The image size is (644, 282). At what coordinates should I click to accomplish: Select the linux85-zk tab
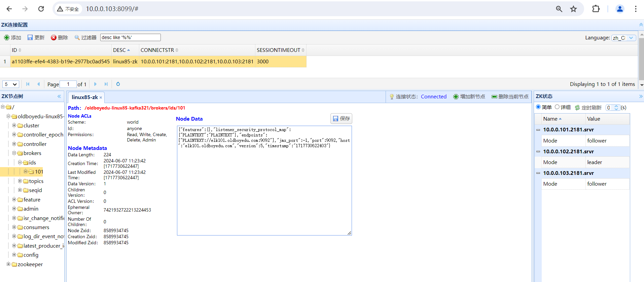(84, 97)
